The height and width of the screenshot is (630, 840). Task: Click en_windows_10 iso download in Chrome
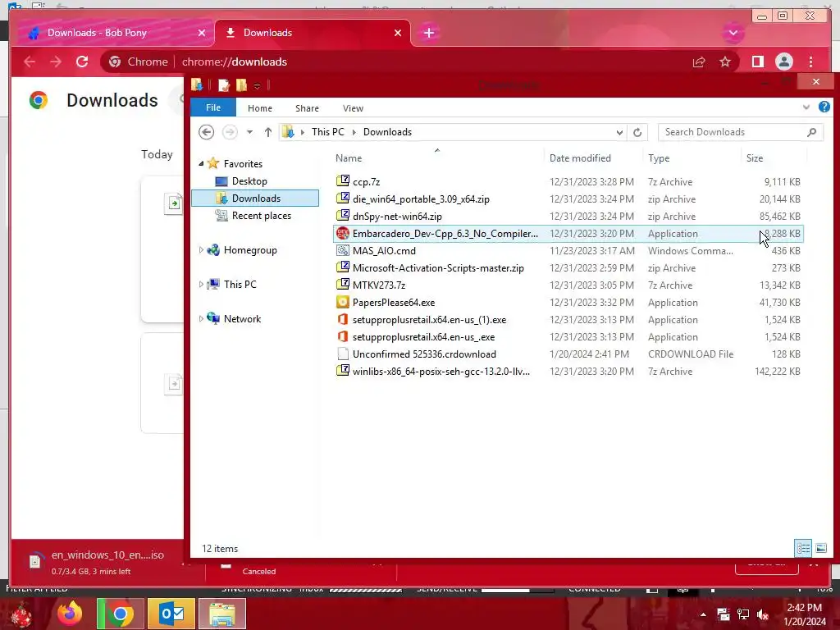pyautogui.click(x=107, y=561)
